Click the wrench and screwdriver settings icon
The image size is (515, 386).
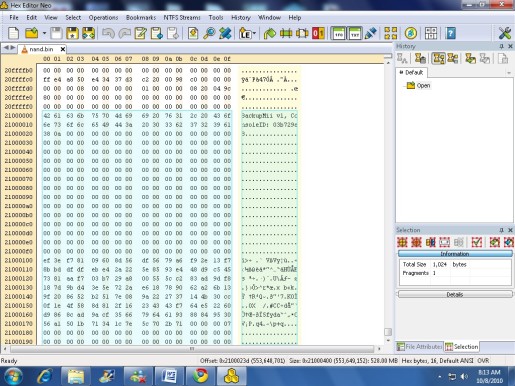(505, 33)
